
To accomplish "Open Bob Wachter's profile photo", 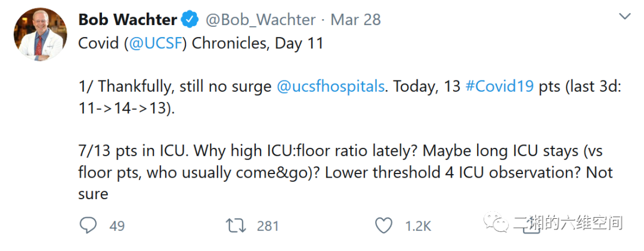I will pos(41,34).
